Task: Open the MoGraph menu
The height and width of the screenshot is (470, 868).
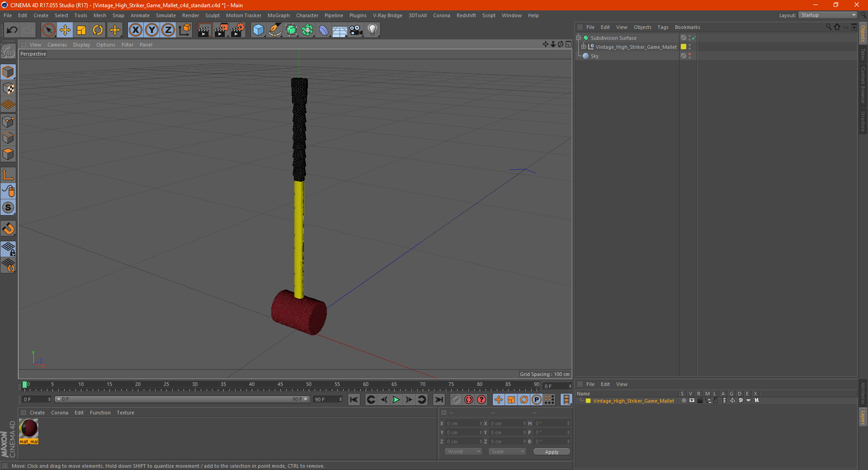Action: point(278,15)
